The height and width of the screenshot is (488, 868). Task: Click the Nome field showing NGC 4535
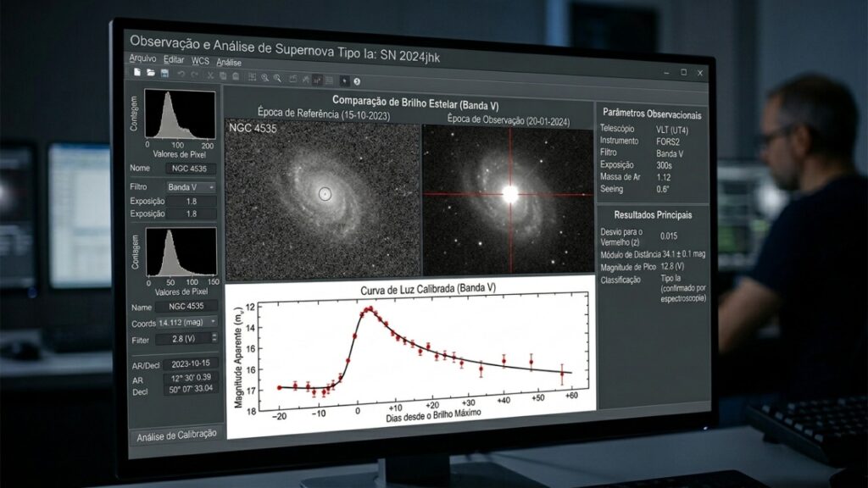pos(191,169)
